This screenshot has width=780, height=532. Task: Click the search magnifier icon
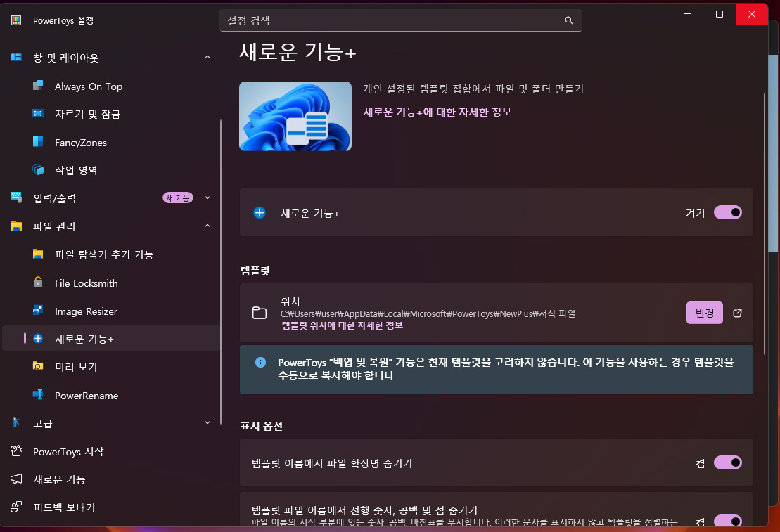click(568, 20)
